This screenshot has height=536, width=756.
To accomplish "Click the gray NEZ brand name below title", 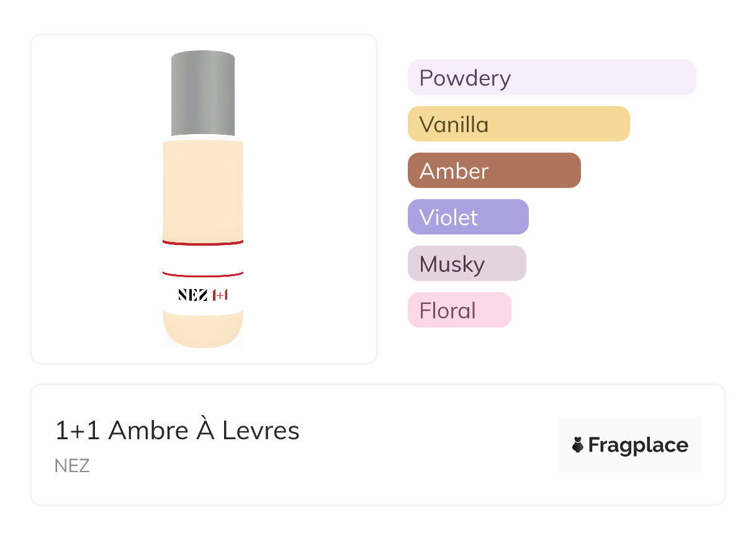I will coord(72,466).
